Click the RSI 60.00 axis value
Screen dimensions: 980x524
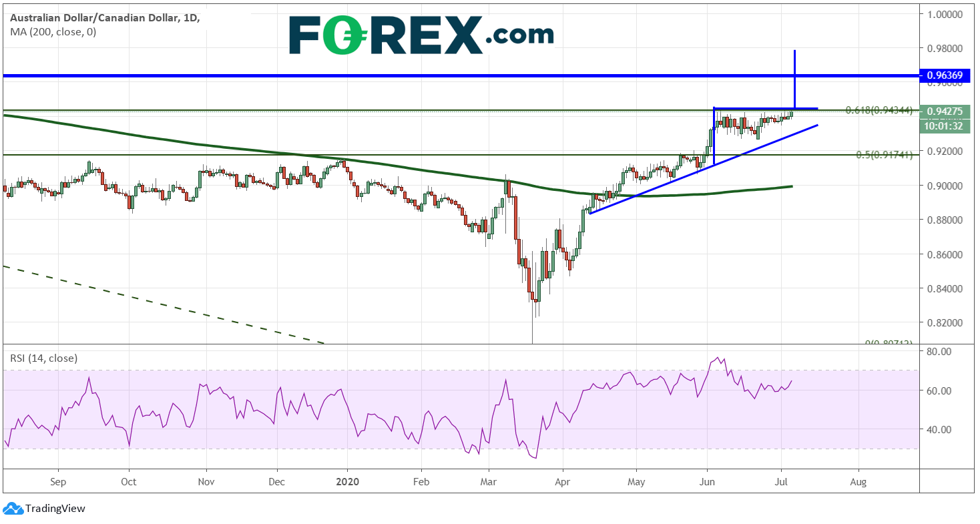click(938, 390)
